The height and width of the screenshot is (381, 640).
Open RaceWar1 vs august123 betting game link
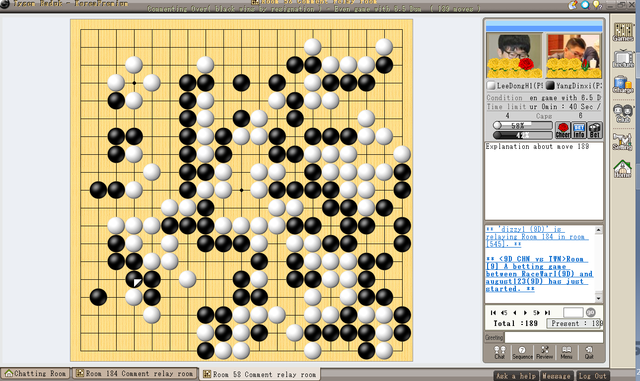(539, 274)
